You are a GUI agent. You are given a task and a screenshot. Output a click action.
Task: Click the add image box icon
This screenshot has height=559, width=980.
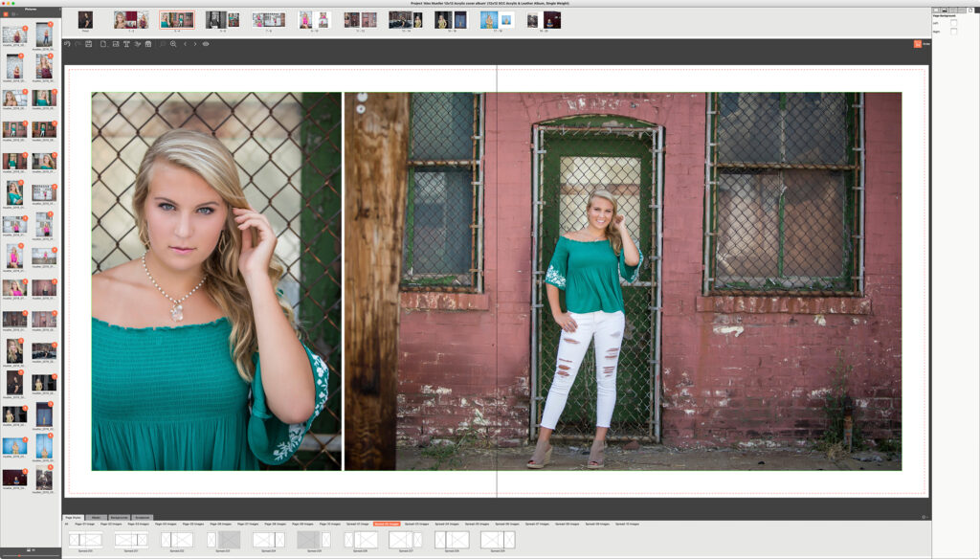[115, 44]
